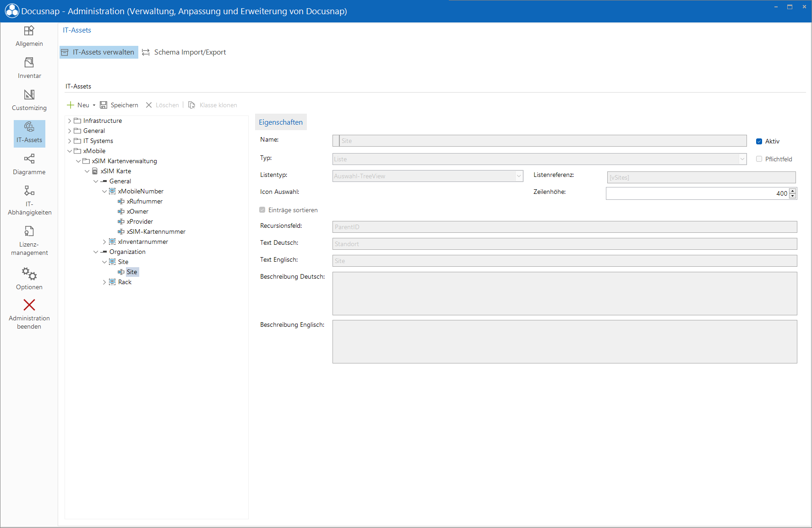Viewport: 812px width, 528px height.
Task: Select the xOwner tree item
Action: click(x=137, y=211)
